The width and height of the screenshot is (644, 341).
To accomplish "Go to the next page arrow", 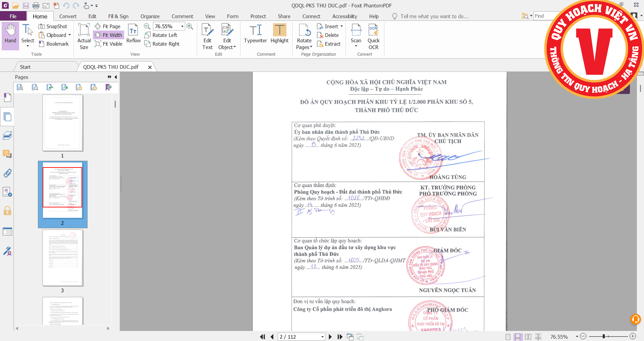I will coord(330,337).
